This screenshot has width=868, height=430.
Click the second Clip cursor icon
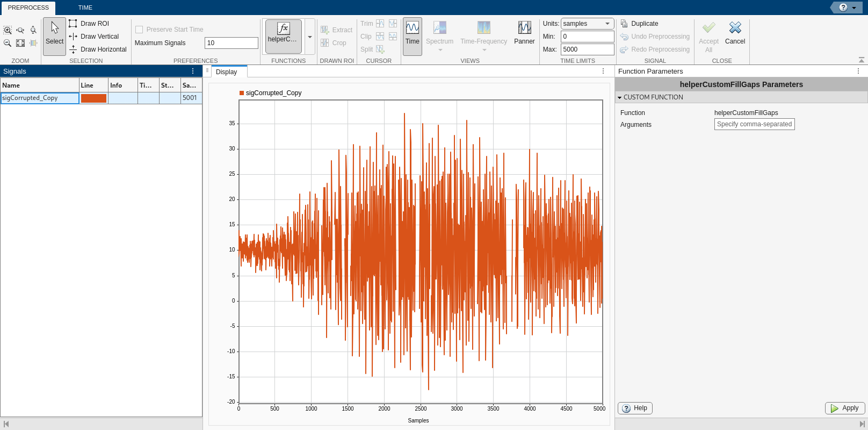pyautogui.click(x=393, y=37)
